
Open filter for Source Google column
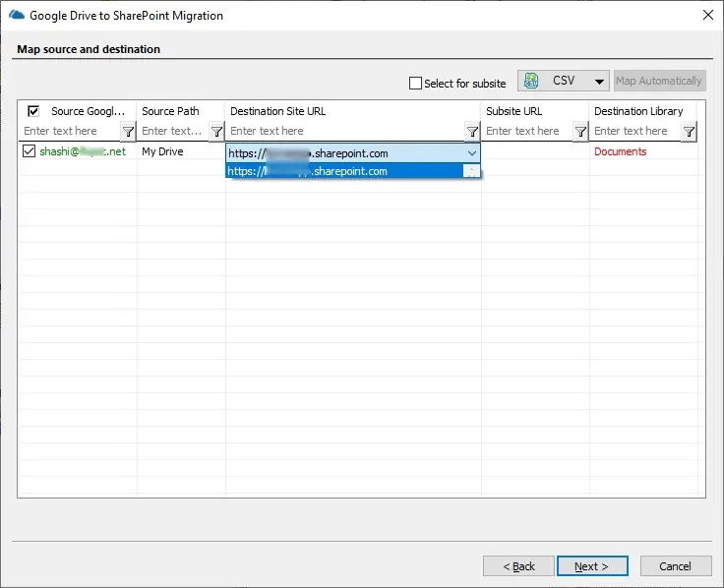pos(128,132)
